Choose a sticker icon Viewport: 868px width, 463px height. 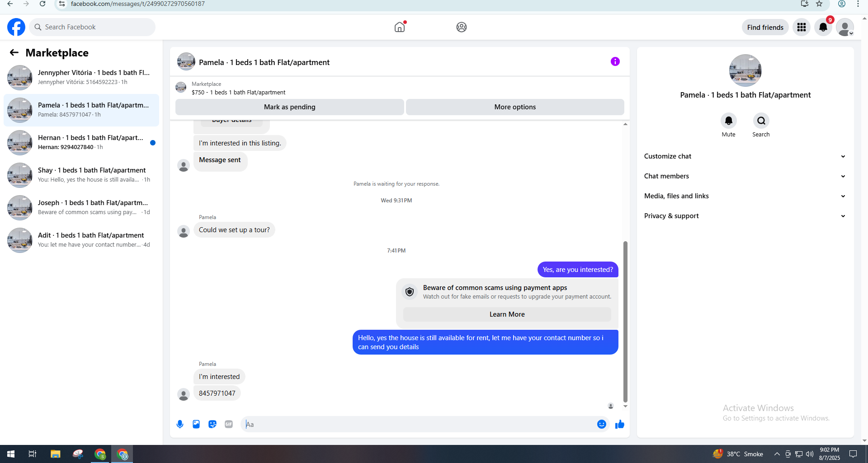pyautogui.click(x=212, y=424)
